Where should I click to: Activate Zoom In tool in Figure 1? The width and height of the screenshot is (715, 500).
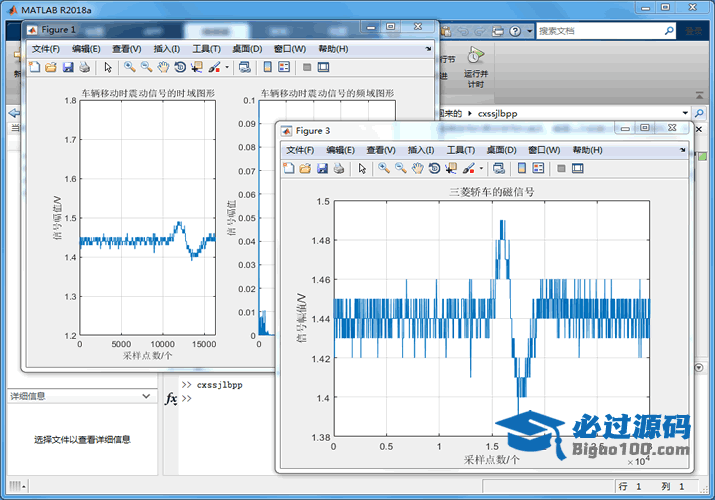click(130, 67)
